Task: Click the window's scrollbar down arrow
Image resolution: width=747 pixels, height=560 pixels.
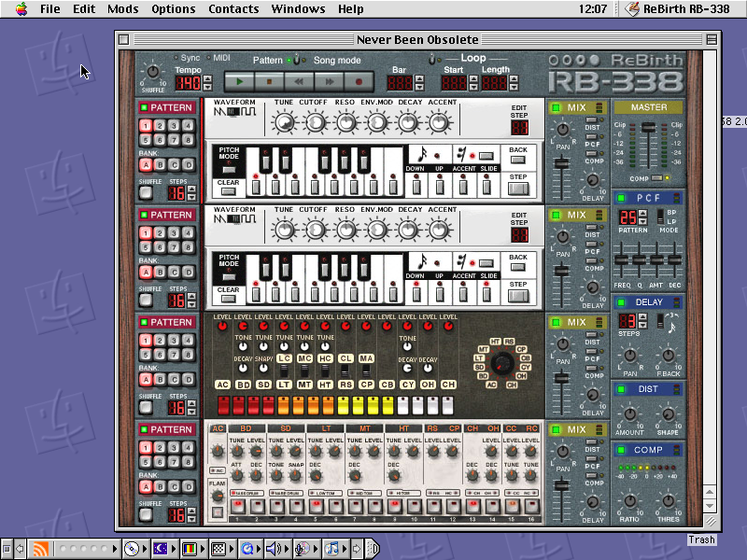Action: (x=710, y=506)
